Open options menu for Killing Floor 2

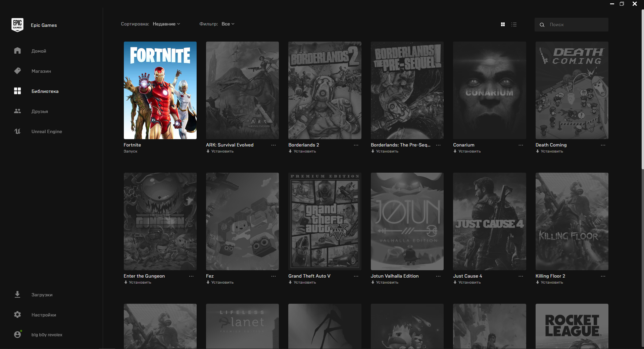coord(603,276)
